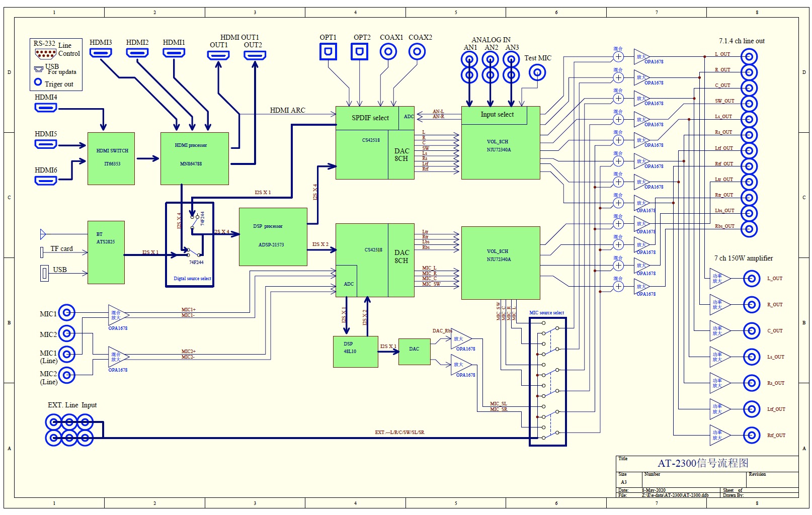Viewport: 812px width, 515px height.
Task: Select the Rbs_OUT line out jack
Action: coord(749,229)
